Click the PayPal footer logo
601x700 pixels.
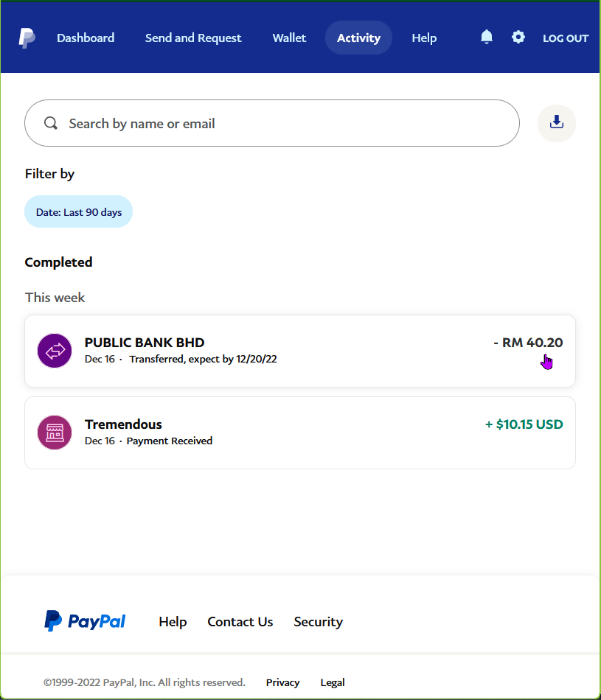pyautogui.click(x=85, y=621)
